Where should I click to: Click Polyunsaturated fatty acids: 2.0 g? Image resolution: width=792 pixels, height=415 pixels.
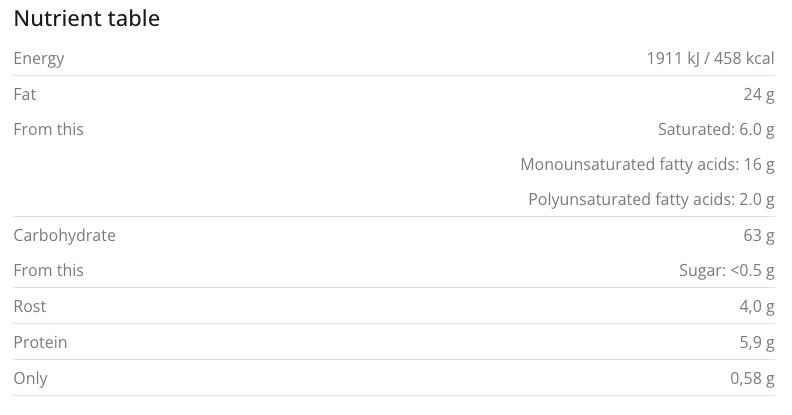tap(651, 200)
